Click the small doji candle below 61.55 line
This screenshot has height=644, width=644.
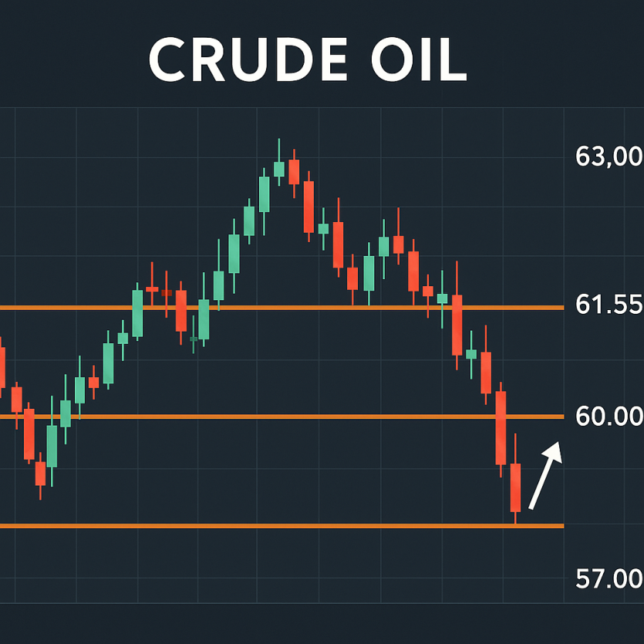[194, 339]
